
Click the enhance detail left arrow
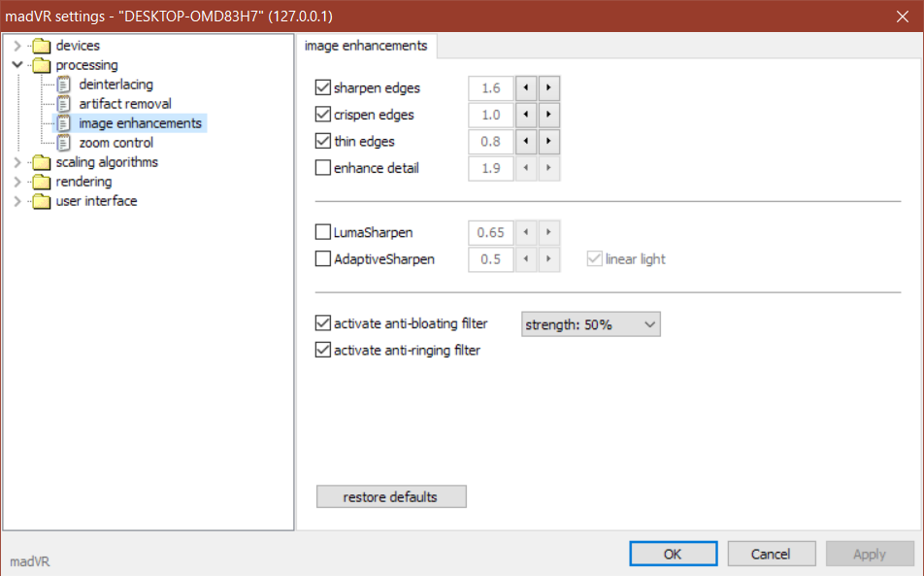coord(526,168)
